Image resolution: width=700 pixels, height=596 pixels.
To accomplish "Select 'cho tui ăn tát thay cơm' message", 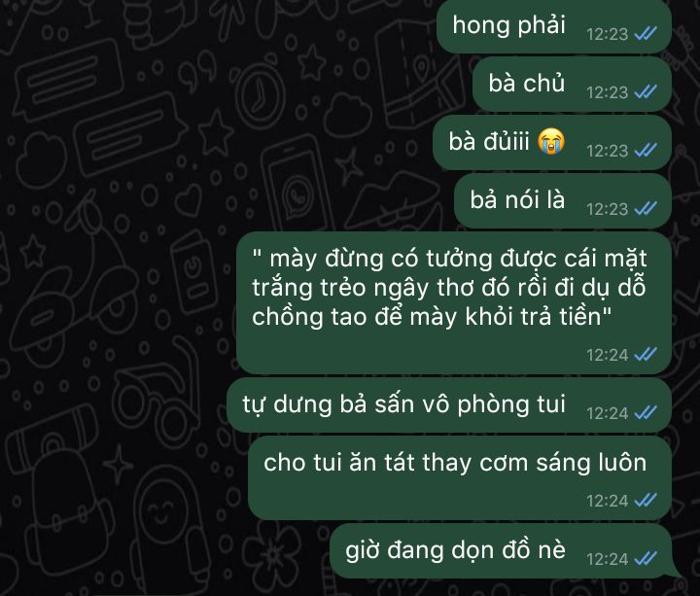I will [460, 477].
